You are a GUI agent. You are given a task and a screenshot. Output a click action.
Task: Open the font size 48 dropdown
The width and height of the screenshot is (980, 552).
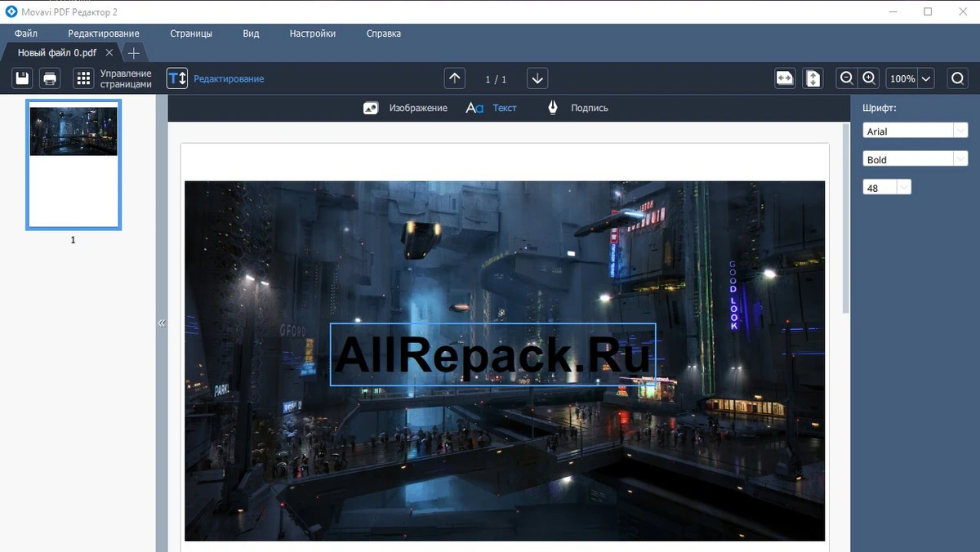(887, 187)
